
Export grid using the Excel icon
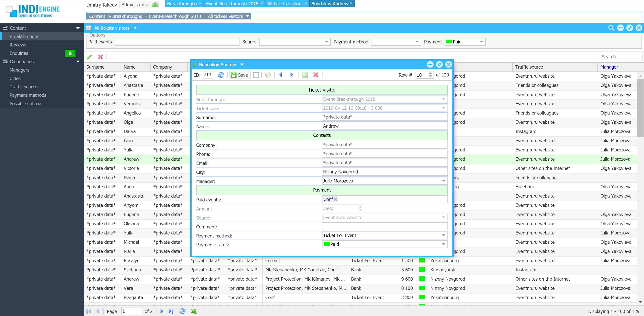194,311
